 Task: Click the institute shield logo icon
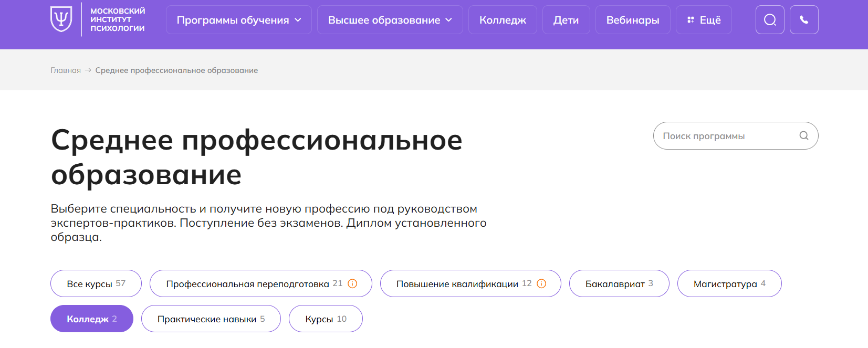coord(61,19)
